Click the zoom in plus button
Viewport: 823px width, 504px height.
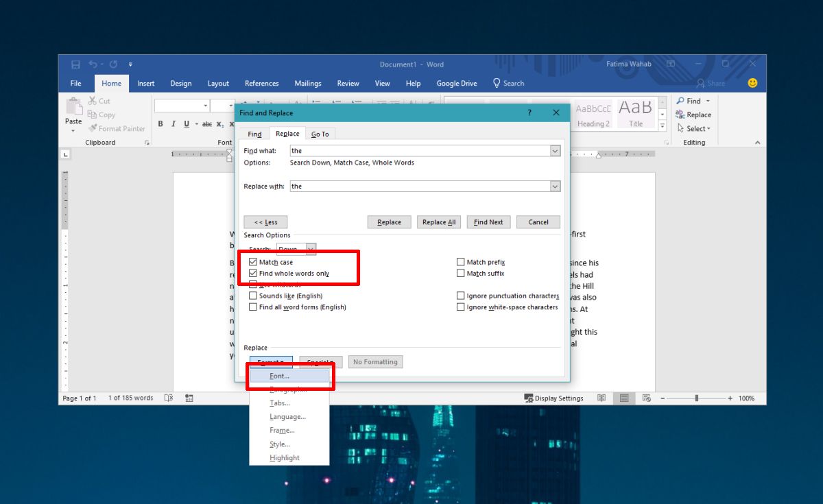(x=730, y=398)
